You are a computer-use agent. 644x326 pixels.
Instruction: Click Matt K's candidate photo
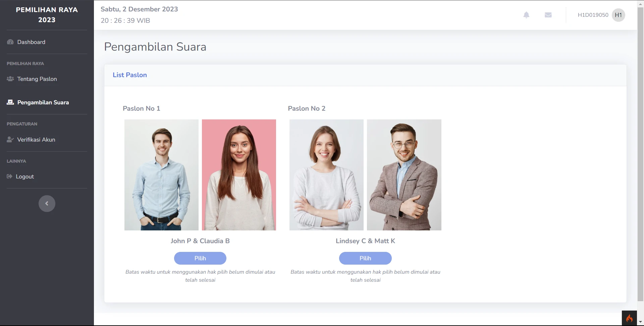pos(404,175)
